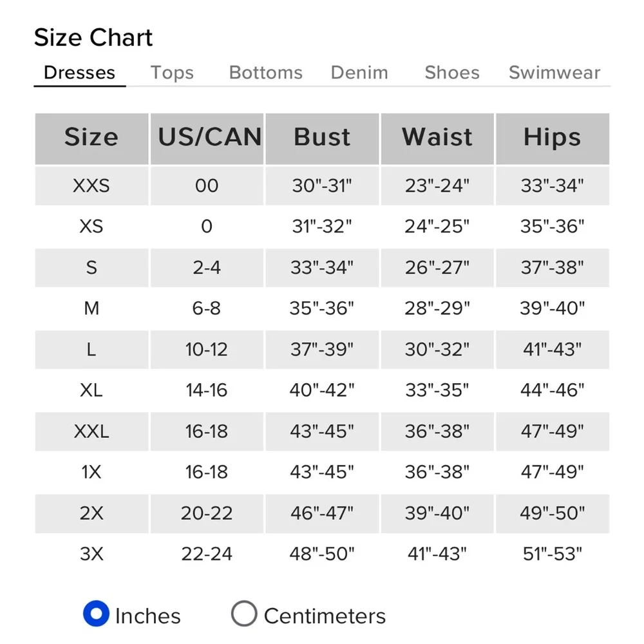The height and width of the screenshot is (644, 644).
Task: Click the M size row label
Action: (x=91, y=308)
